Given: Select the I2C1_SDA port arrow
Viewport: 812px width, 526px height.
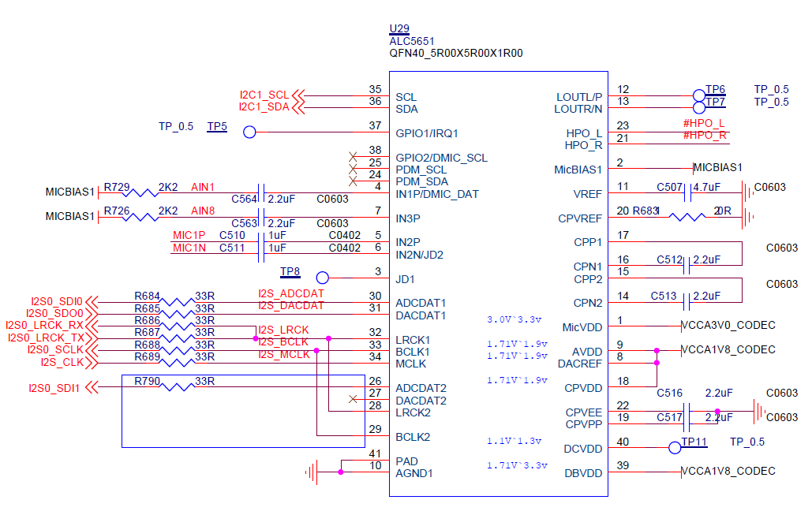Looking at the screenshot, I should coord(298,108).
